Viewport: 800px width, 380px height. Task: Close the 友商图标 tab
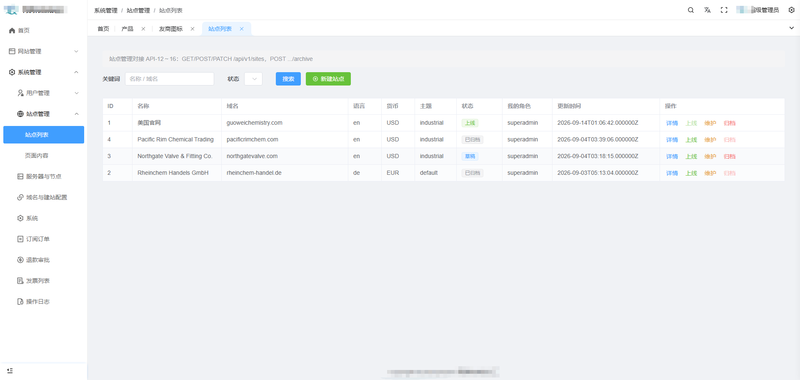(192, 29)
